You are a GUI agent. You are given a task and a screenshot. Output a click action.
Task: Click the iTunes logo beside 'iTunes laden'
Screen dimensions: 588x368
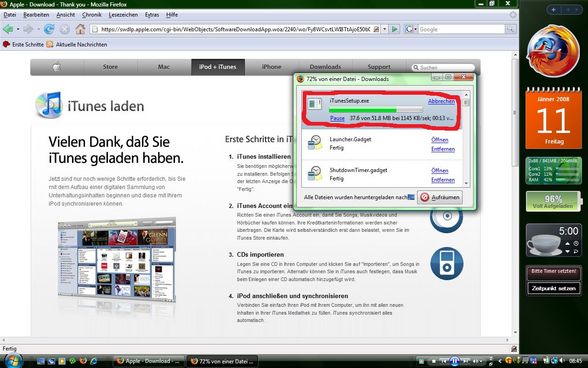point(48,105)
